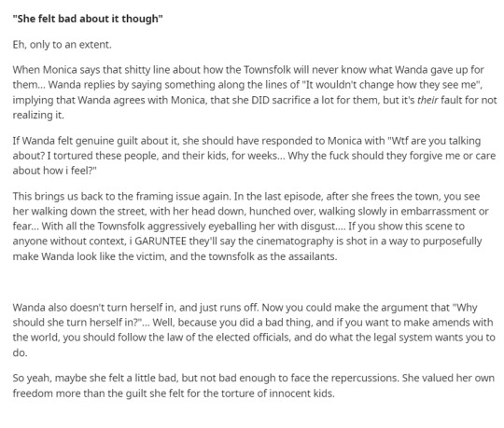Click the capitalized word "GARUNTEE"
The height and width of the screenshot is (428, 504).
161,242
